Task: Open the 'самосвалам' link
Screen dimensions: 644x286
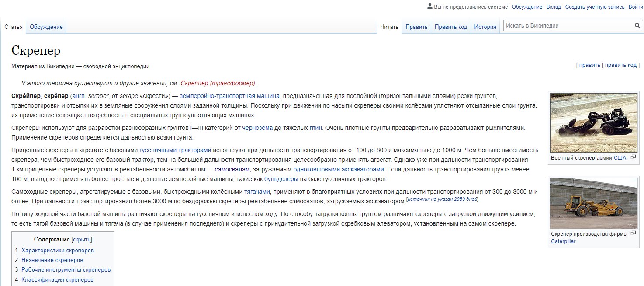Action: (x=232, y=169)
